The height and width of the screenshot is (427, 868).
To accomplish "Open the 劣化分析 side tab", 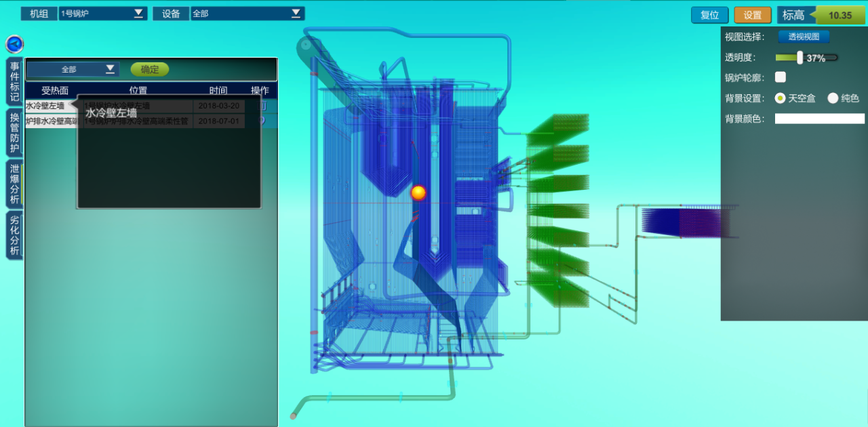I will [14, 235].
